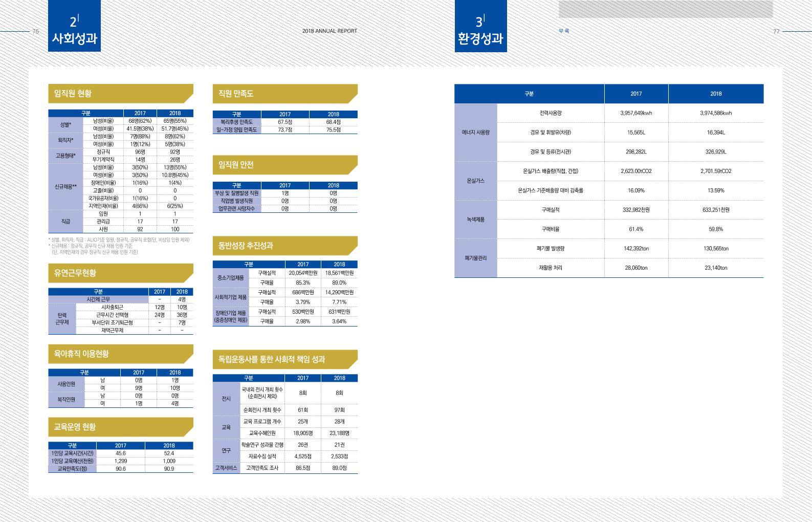Click the '복리후생 만족도' row label
The height and width of the screenshot is (522, 812).
pyautogui.click(x=237, y=122)
